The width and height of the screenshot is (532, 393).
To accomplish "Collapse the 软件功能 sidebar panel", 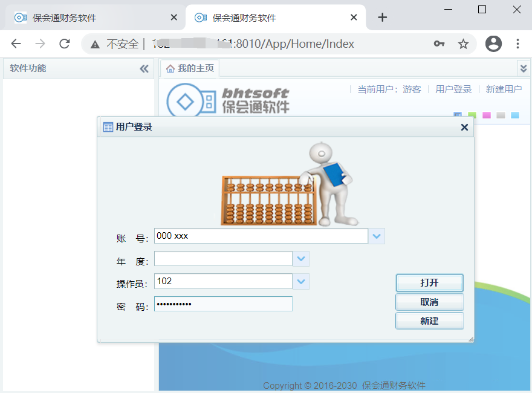I will [144, 68].
